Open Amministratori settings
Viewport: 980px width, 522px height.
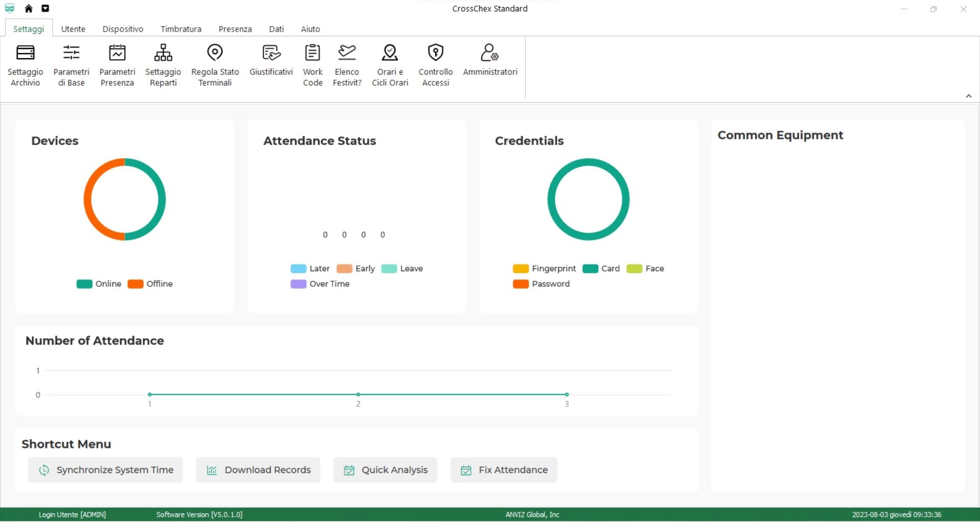point(490,61)
